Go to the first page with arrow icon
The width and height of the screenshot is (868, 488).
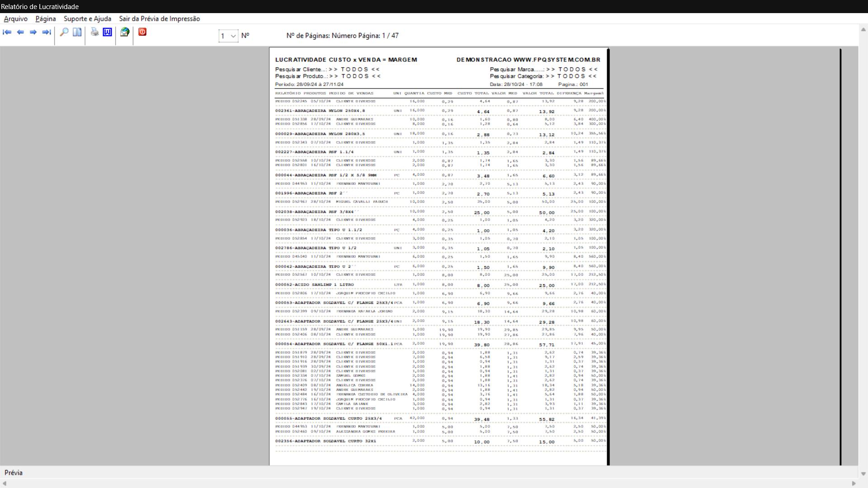[7, 32]
